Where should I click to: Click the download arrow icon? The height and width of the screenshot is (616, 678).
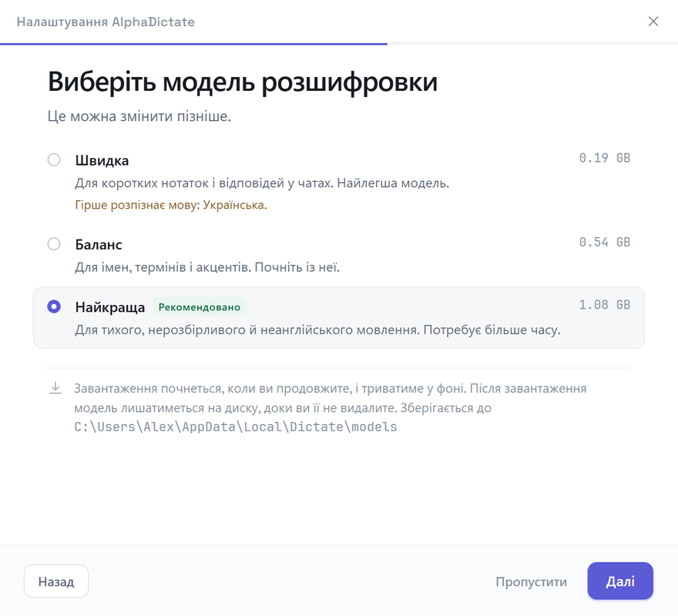[x=55, y=388]
